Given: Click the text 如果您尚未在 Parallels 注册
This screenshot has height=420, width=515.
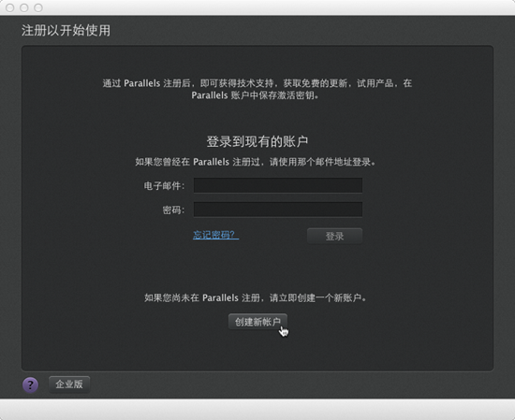Looking at the screenshot, I should click(202, 298).
